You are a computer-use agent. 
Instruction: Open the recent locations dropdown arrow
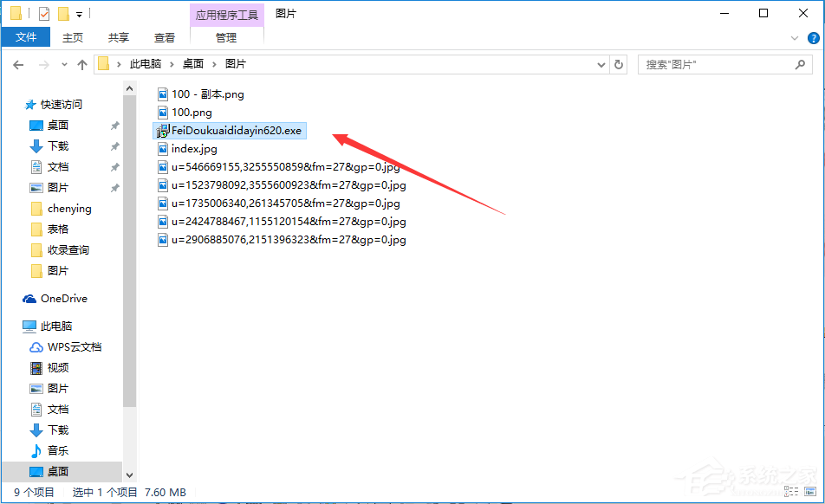(63, 65)
